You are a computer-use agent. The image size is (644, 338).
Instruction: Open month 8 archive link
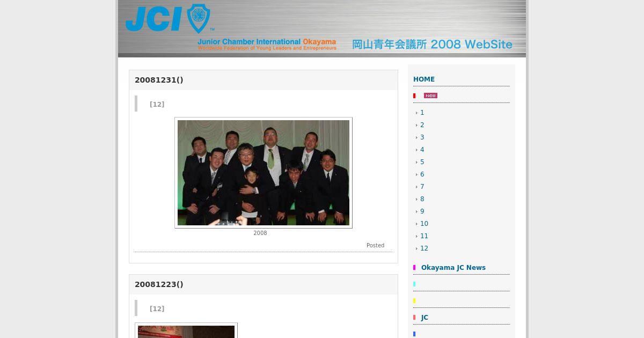pos(422,199)
